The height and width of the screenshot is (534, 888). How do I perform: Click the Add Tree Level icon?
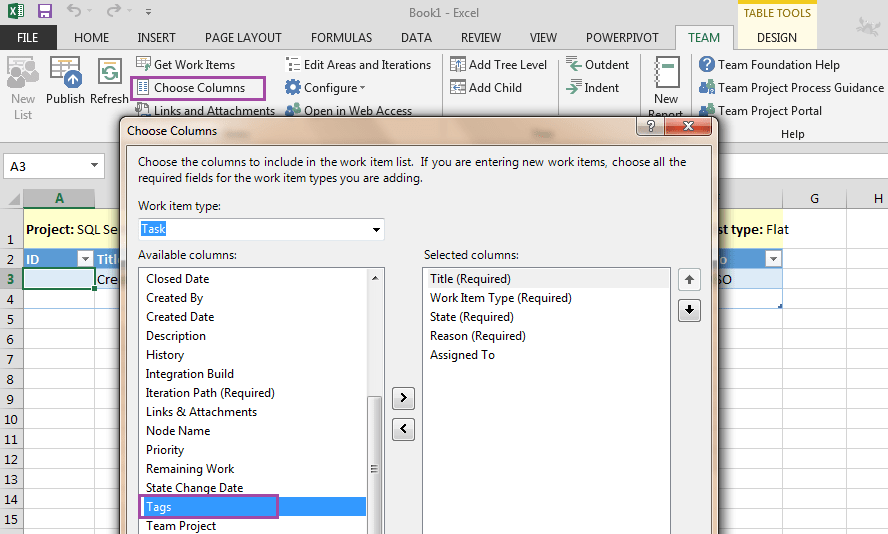pos(458,65)
